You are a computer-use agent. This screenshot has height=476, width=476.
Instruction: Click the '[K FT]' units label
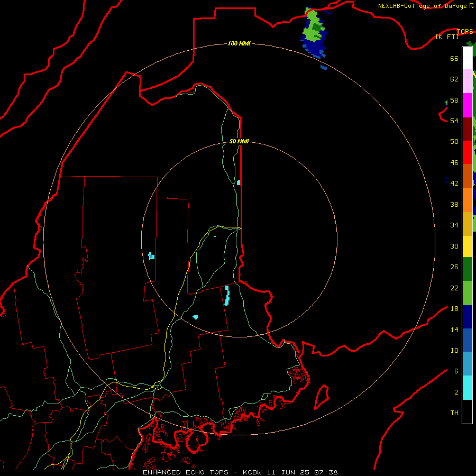click(x=447, y=37)
